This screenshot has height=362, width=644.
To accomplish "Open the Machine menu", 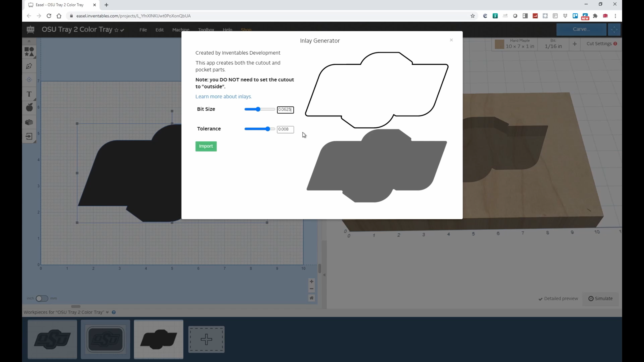I will click(x=180, y=29).
